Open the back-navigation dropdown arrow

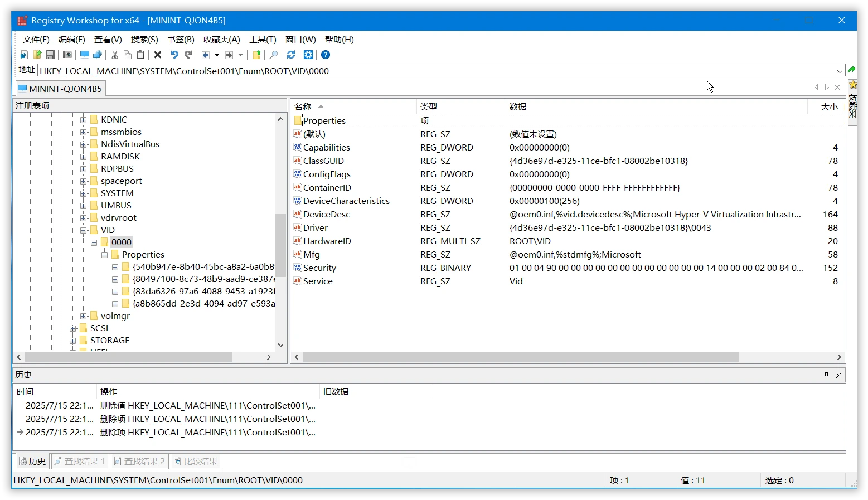tap(217, 54)
